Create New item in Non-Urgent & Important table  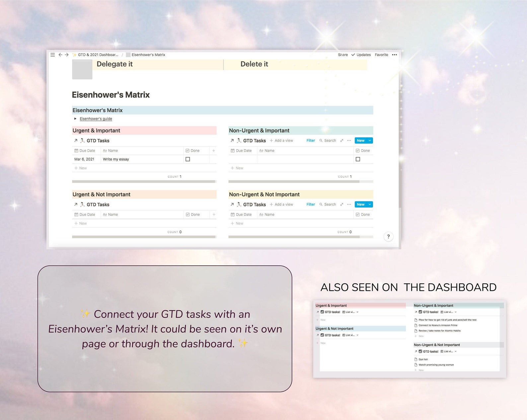click(360, 141)
